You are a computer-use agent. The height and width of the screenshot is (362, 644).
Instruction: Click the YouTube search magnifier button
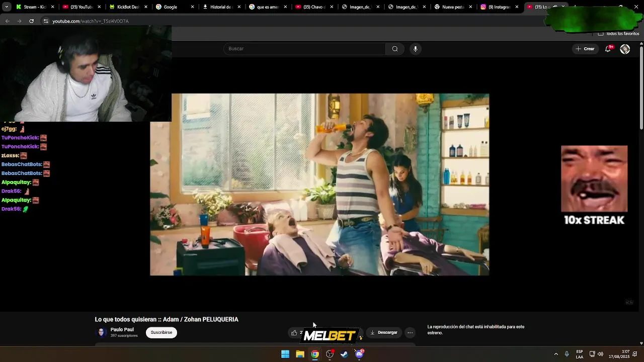395,49
